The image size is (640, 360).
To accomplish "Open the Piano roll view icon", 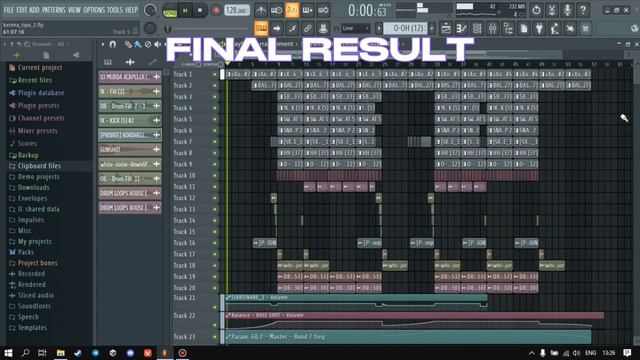I will pyautogui.click(x=462, y=28).
